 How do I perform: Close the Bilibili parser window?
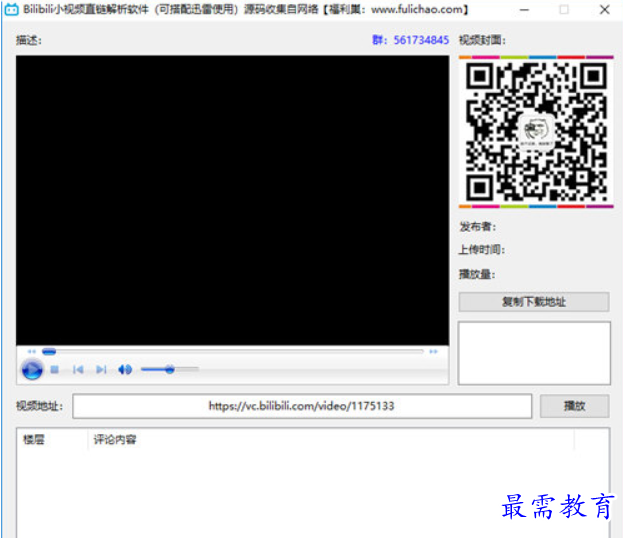click(604, 10)
